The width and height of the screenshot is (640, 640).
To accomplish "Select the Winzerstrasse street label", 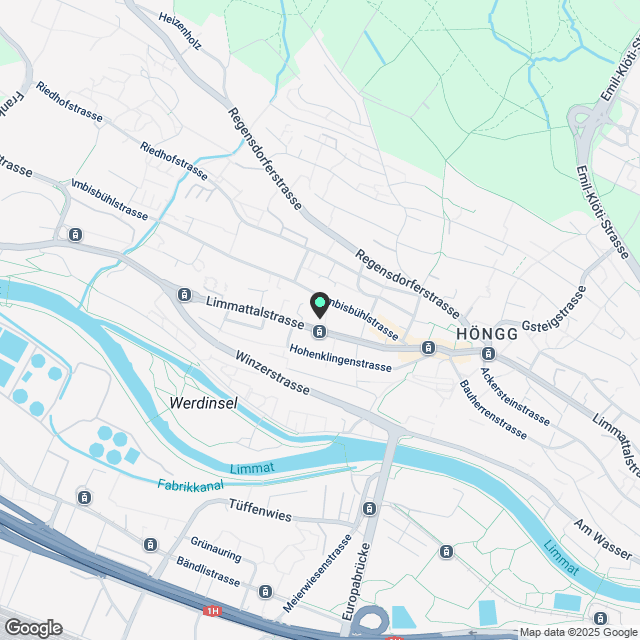I will 272,373.
